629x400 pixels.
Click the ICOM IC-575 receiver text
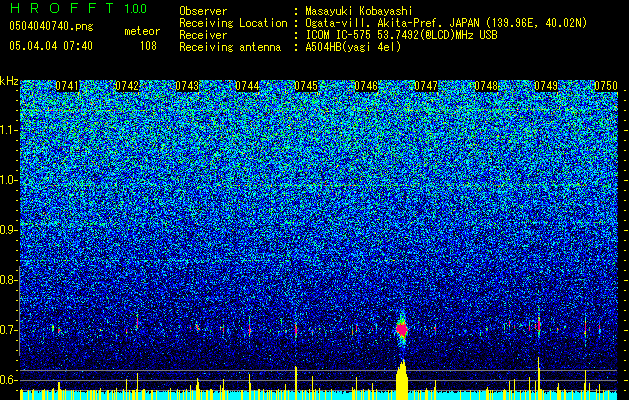[401, 35]
